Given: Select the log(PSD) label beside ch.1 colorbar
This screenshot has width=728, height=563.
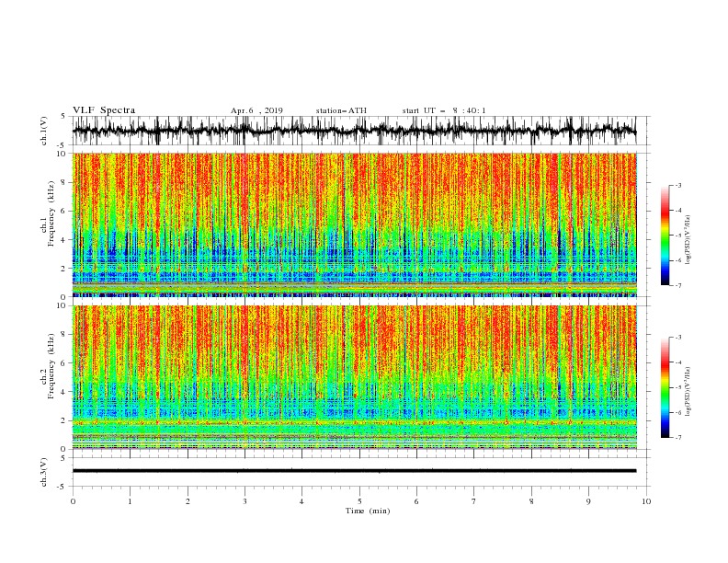Looking at the screenshot, I should 688,240.
